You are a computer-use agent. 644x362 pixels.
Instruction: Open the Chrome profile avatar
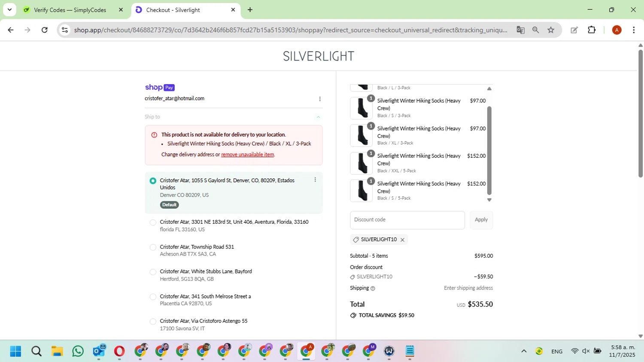click(617, 30)
